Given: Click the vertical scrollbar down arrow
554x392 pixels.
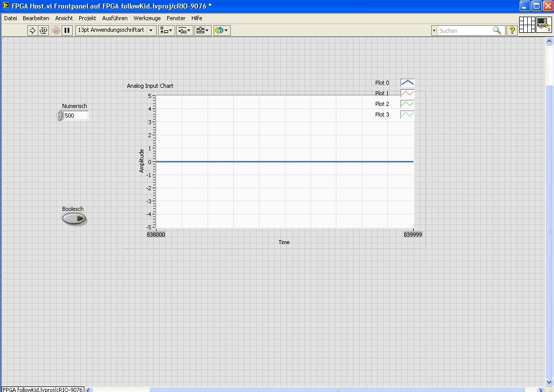Looking at the screenshot, I should pyautogui.click(x=549, y=382).
